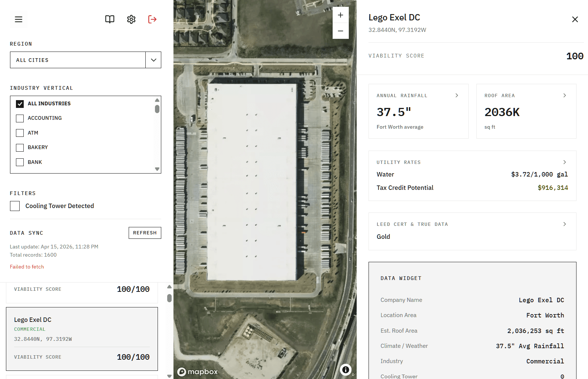Show map attribution info icon
Image resolution: width=588 pixels, height=379 pixels.
tap(346, 369)
